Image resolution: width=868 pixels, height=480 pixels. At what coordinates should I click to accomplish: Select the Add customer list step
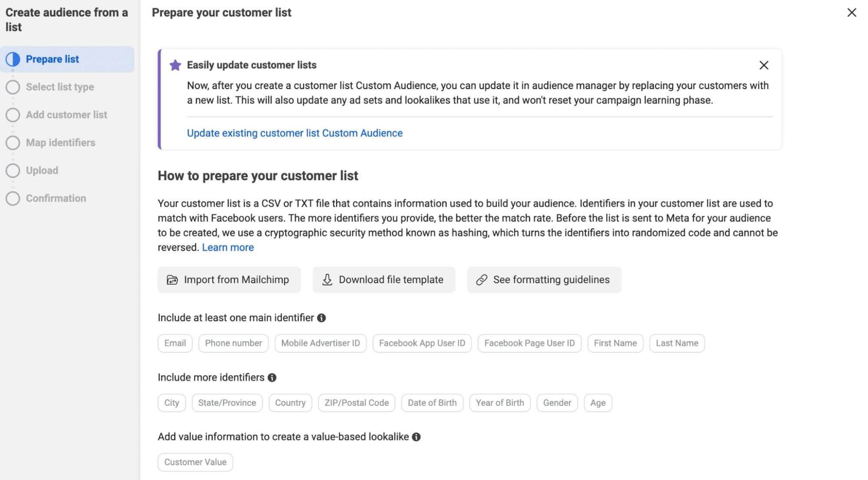66,115
